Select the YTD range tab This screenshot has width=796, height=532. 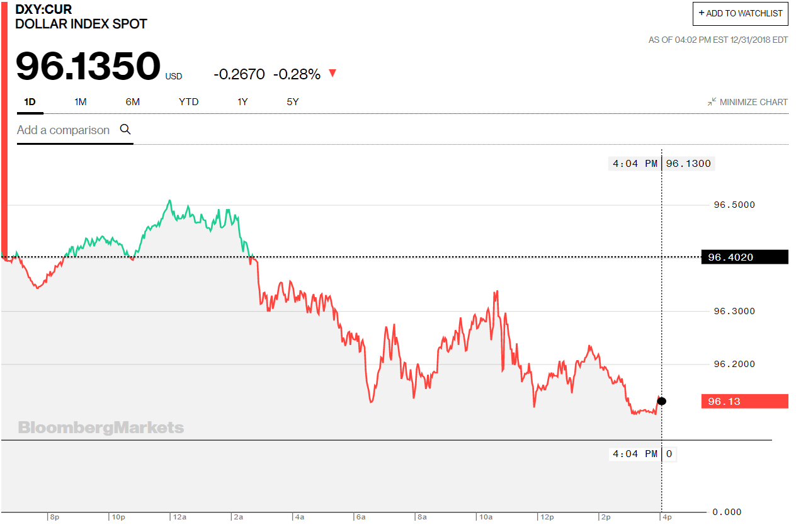(188, 101)
